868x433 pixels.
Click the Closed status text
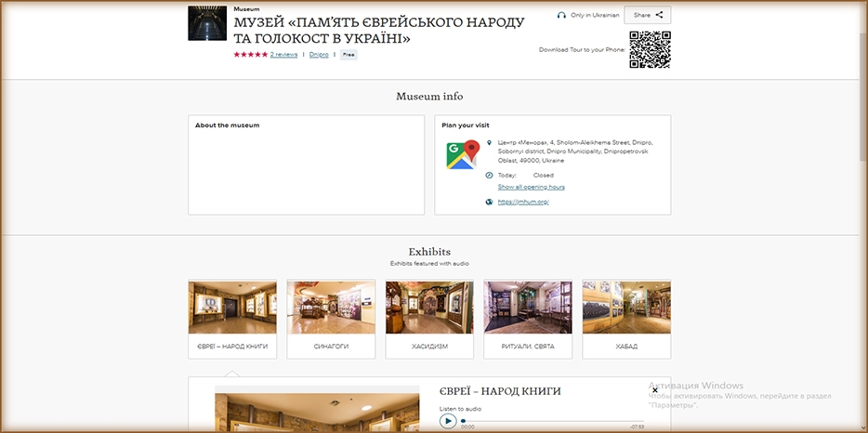[543, 176]
